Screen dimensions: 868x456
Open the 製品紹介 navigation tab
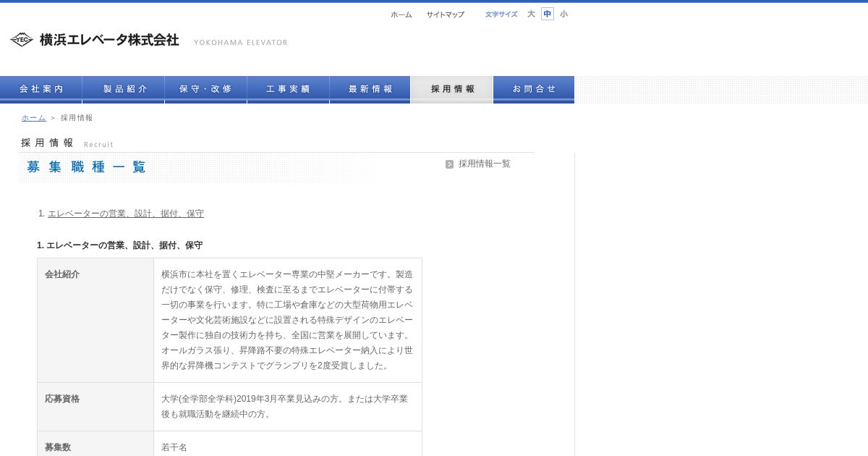(124, 89)
